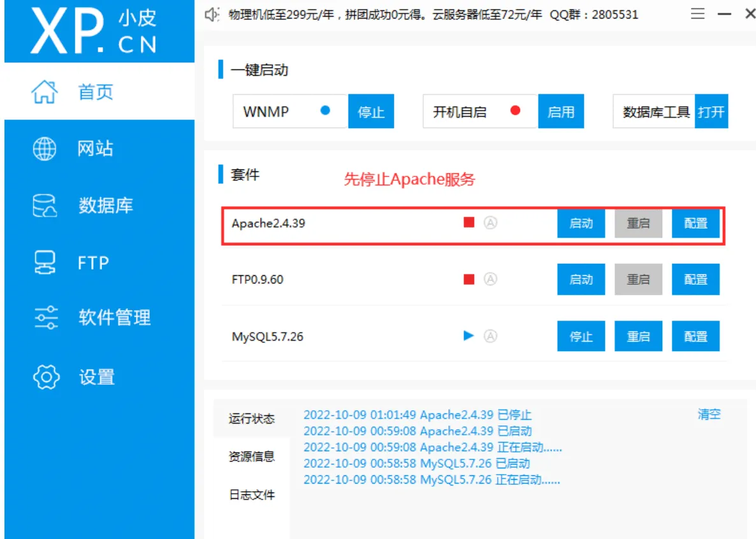Click the FTP0.9.60 service name
This screenshot has width=756, height=539.
(258, 280)
